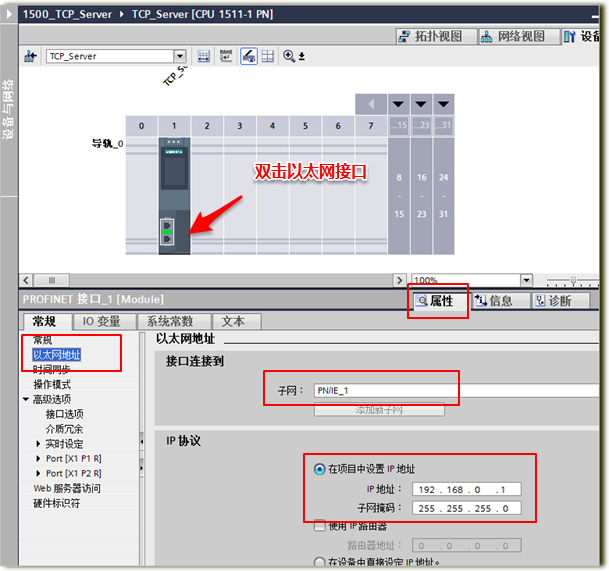This screenshot has width=609, height=571.
Task: Open the zoom options arrow beside magnifier
Action: [x=302, y=57]
